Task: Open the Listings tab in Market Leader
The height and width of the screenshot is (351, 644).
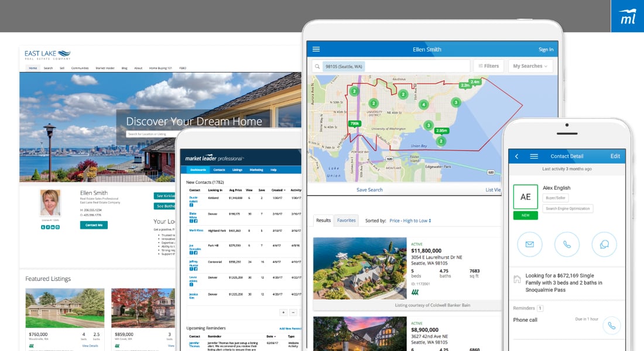Action: [x=237, y=170]
